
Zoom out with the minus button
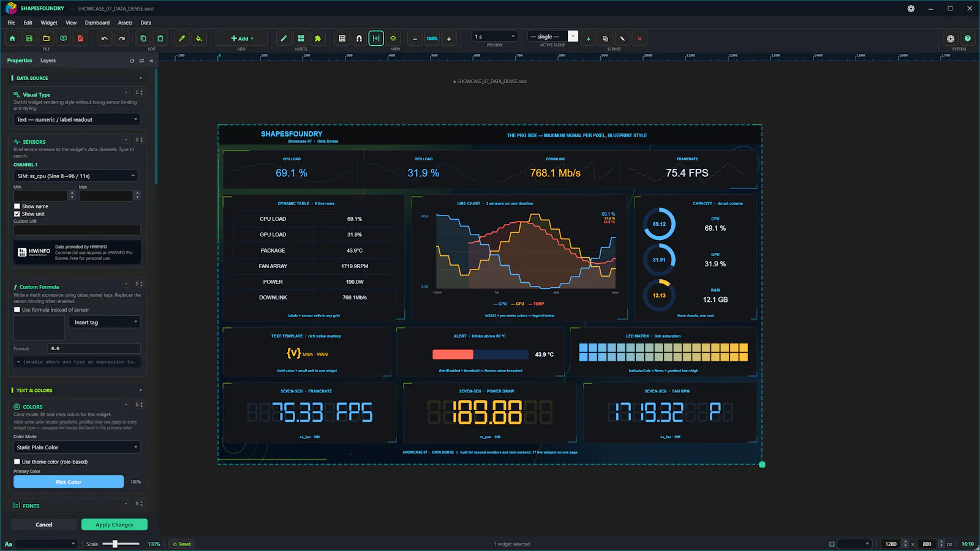click(415, 39)
